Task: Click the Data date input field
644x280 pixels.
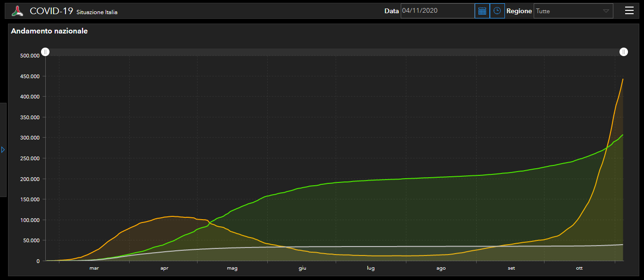Action: [x=437, y=11]
